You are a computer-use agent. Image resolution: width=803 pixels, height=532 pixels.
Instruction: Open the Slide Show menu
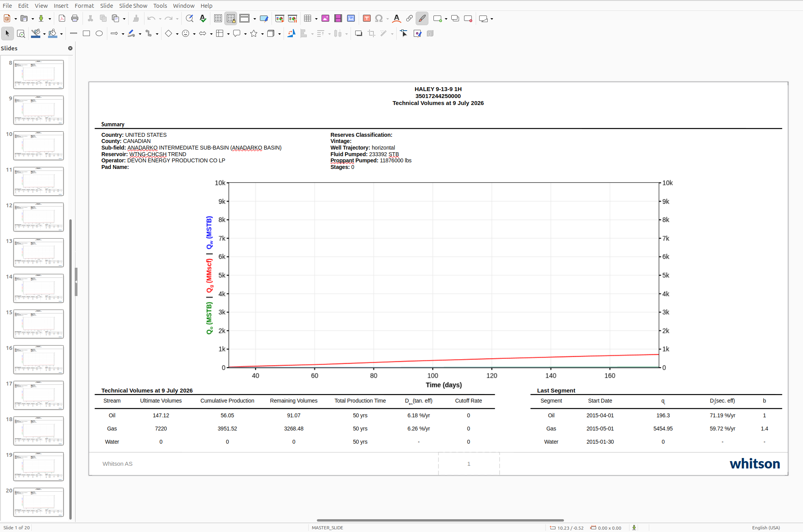pos(133,6)
